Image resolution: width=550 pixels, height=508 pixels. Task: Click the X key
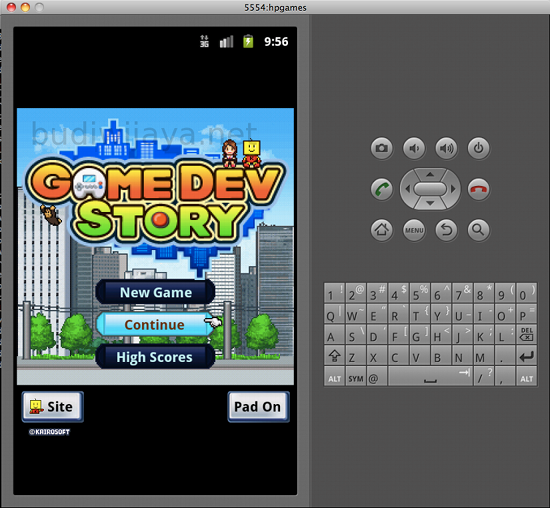coord(377,356)
